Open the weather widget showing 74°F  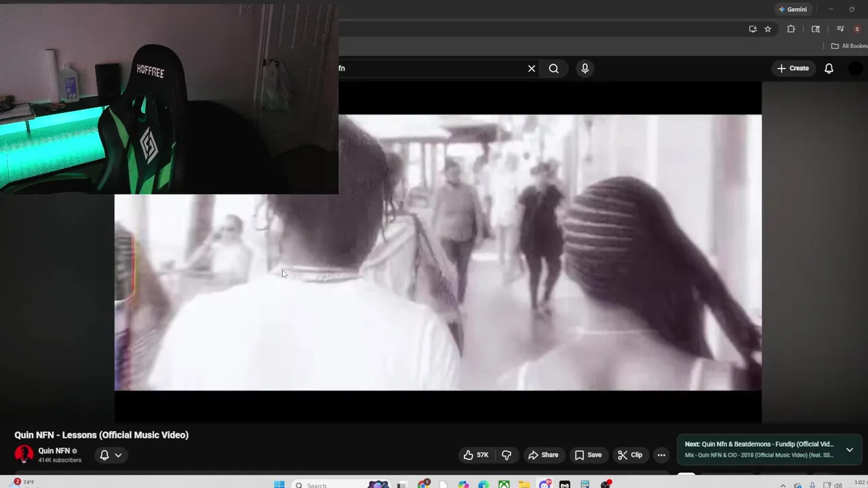(24, 483)
